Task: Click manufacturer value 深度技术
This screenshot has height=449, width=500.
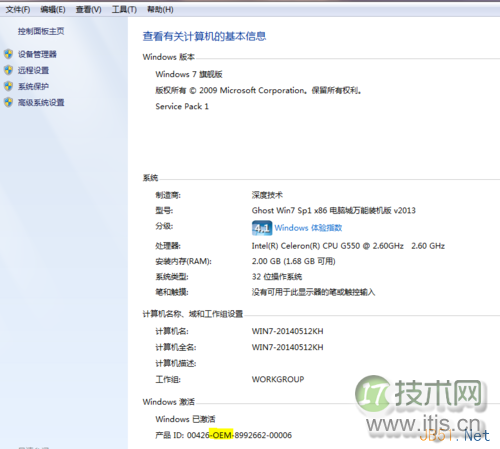Action: point(267,195)
